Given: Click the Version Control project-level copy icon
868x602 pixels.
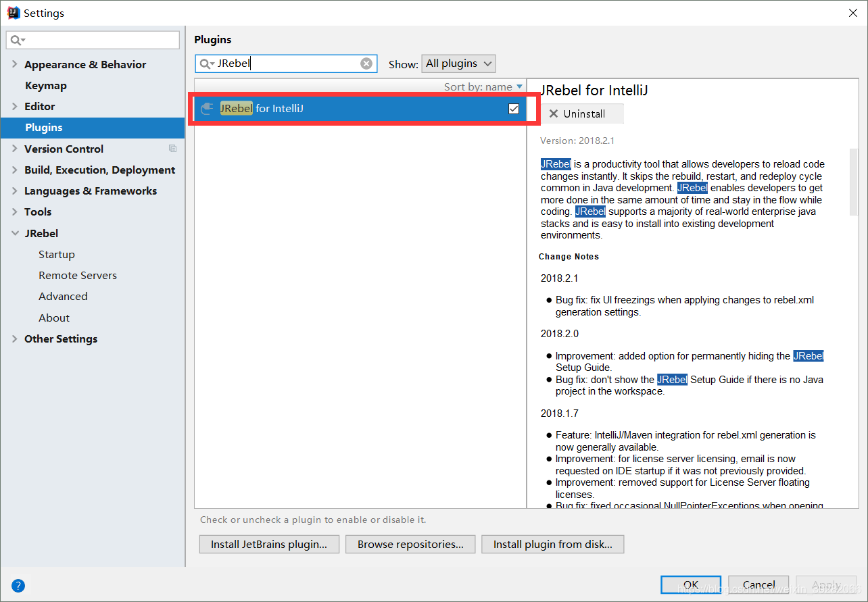Looking at the screenshot, I should (x=173, y=149).
